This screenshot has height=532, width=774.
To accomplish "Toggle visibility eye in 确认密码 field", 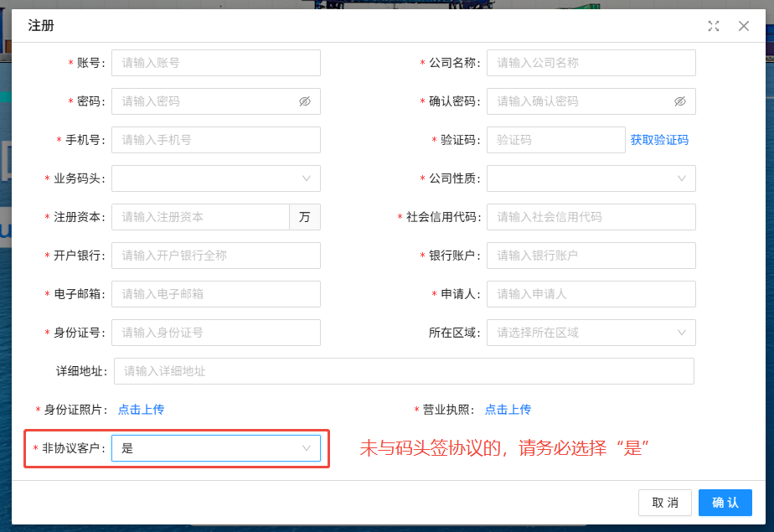I will (x=679, y=101).
